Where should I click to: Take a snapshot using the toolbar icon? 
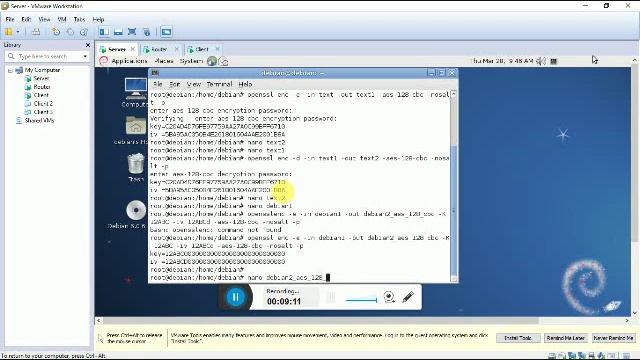[56, 32]
